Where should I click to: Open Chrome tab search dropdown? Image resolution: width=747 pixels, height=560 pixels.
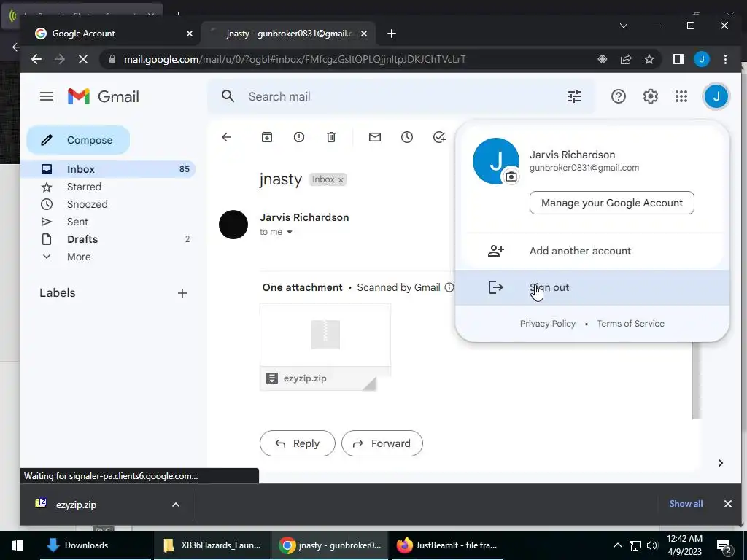(x=624, y=26)
